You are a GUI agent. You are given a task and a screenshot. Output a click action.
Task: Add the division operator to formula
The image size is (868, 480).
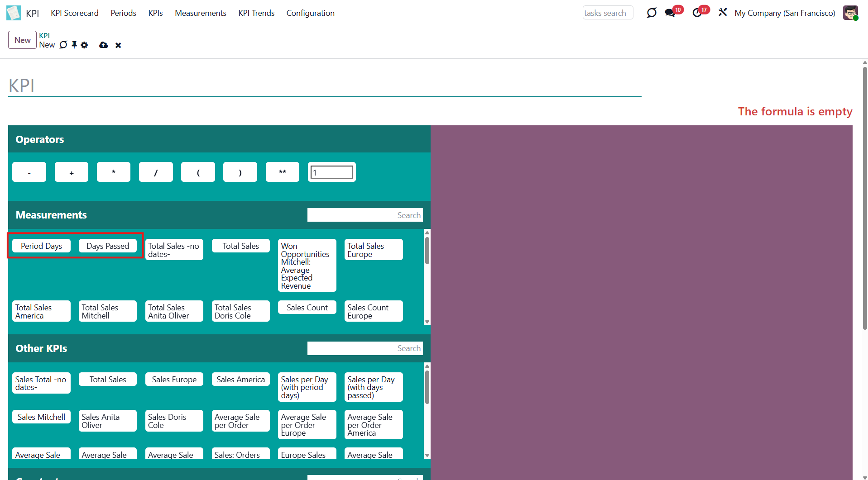pos(156,172)
